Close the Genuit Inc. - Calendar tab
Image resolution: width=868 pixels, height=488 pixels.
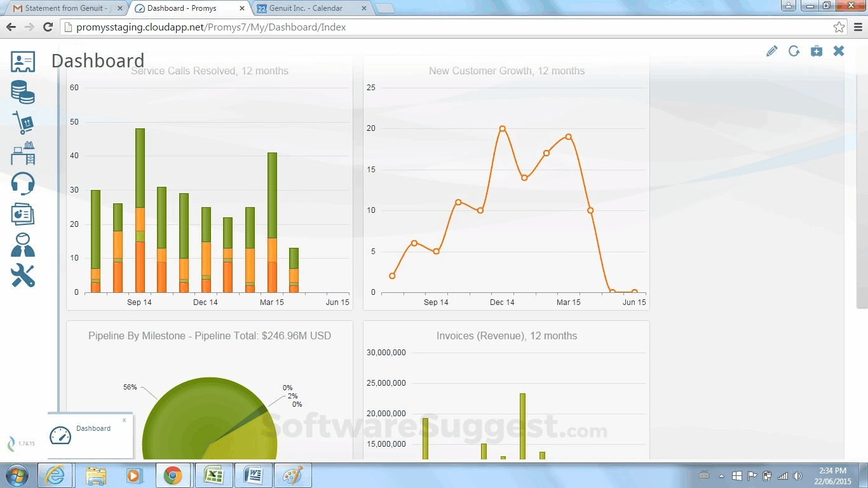click(x=363, y=8)
